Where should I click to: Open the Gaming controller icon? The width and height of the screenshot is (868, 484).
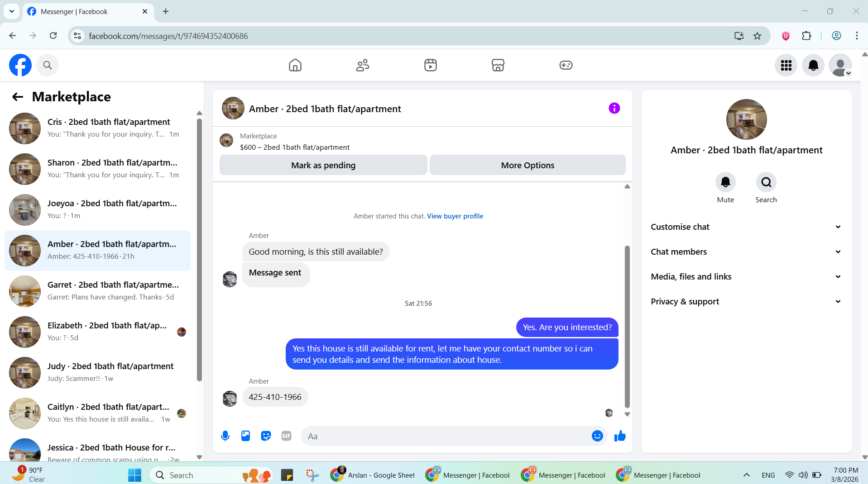[566, 65]
